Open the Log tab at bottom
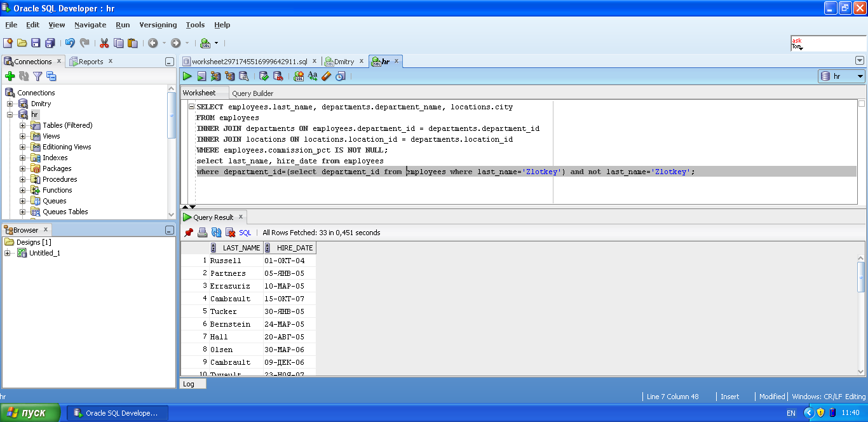Image resolution: width=868 pixels, height=422 pixels. click(x=193, y=384)
